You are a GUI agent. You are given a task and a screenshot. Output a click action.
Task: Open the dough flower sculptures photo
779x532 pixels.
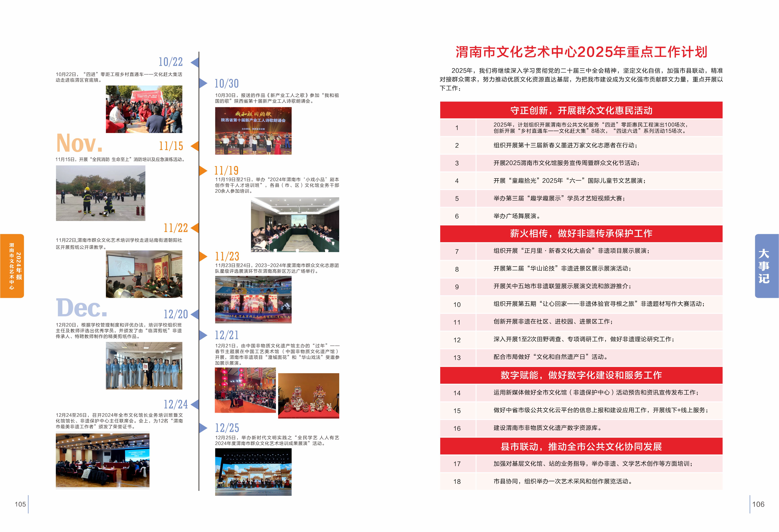click(308, 396)
